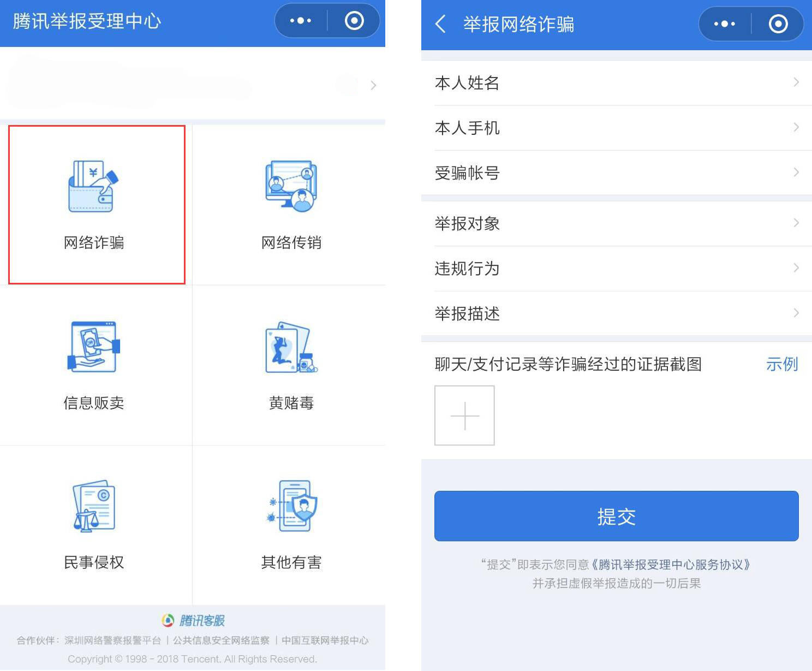
Task: Click the 聊天/支付记录等诈骗经过的证据截图 heading
Action: click(568, 364)
